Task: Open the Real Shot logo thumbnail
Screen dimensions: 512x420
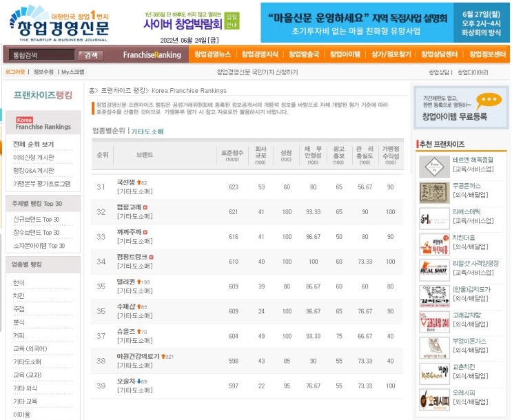Action: [434, 270]
